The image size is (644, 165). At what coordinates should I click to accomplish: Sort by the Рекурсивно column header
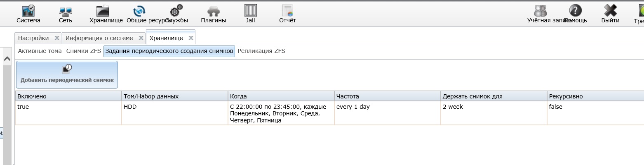[596, 96]
